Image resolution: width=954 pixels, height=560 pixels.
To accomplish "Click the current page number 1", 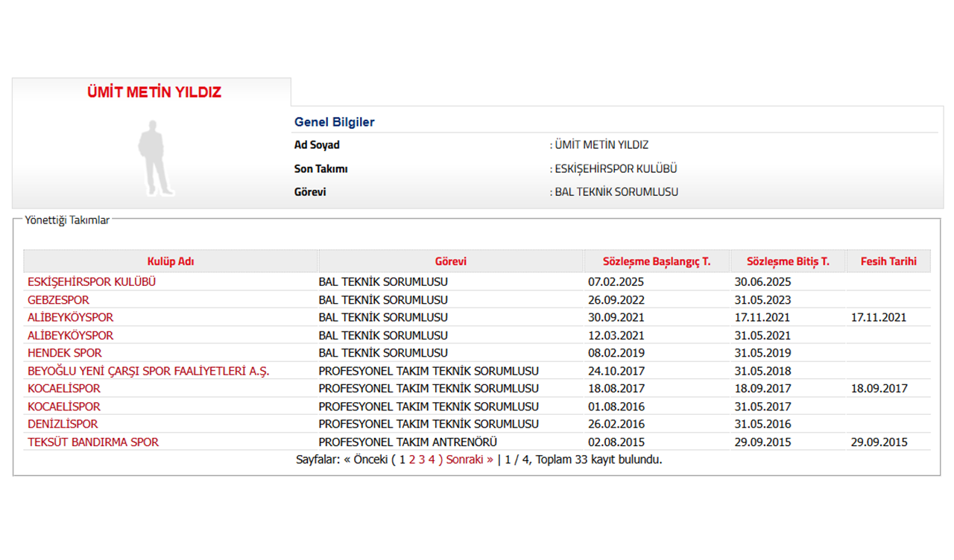I will pos(402,459).
